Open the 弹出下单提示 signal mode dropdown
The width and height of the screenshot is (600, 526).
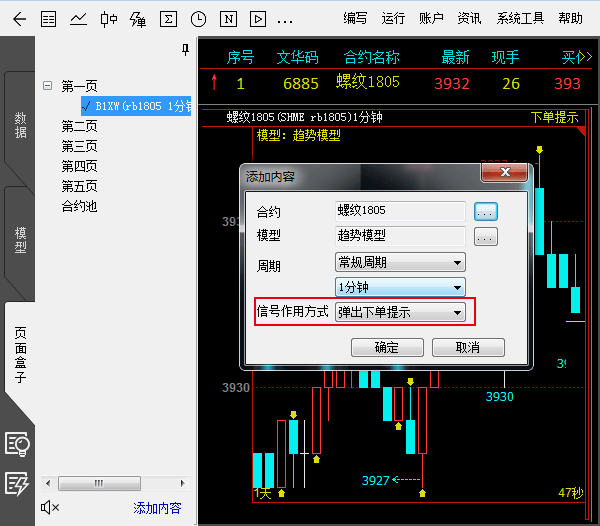tap(400, 312)
